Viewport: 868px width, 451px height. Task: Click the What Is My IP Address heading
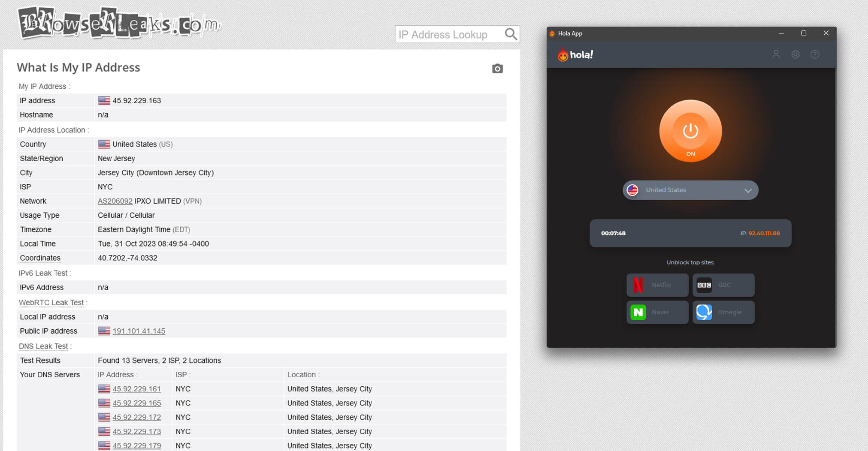coord(79,67)
